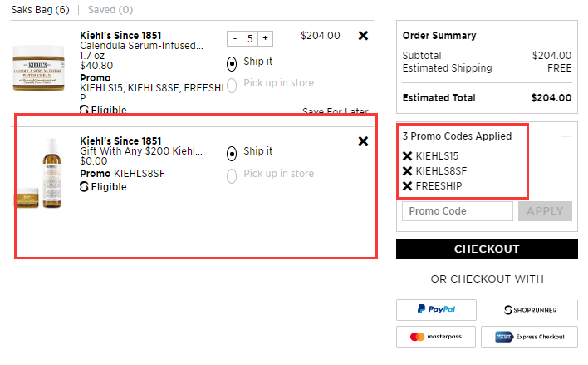This screenshot has height=365, width=588.
Task: Use Amex Express Checkout
Action: [529, 337]
